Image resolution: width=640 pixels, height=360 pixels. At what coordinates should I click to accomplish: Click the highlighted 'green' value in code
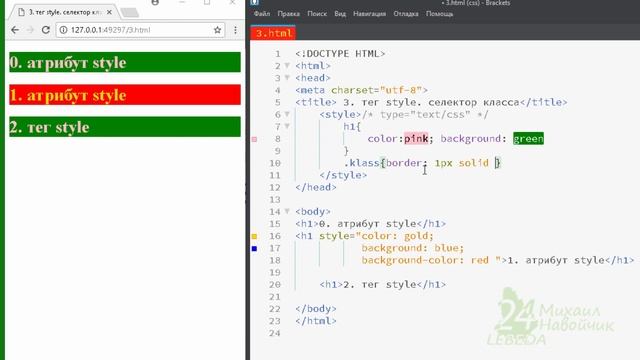[x=528, y=139]
